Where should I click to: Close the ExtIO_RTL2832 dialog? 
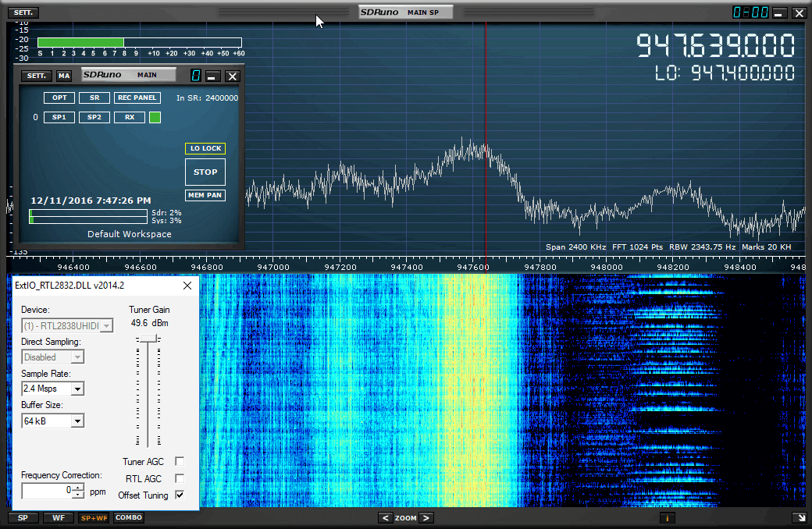coord(187,286)
